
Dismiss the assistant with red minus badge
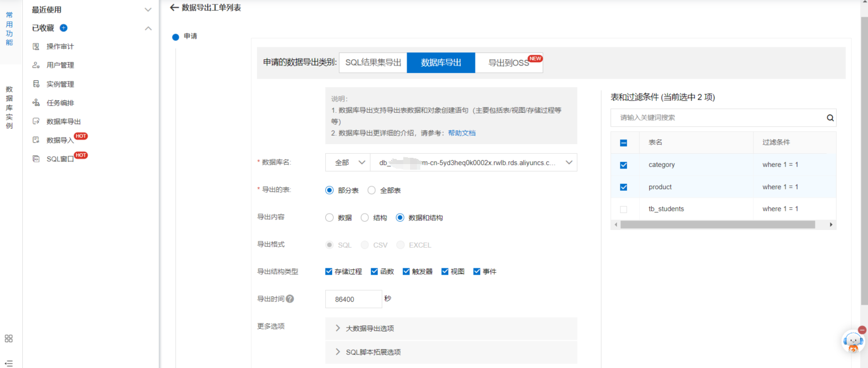pos(862,330)
